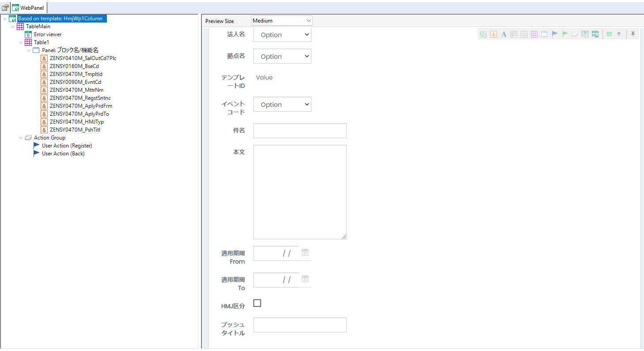Click the TableMain purple grid icon

tap(20, 26)
